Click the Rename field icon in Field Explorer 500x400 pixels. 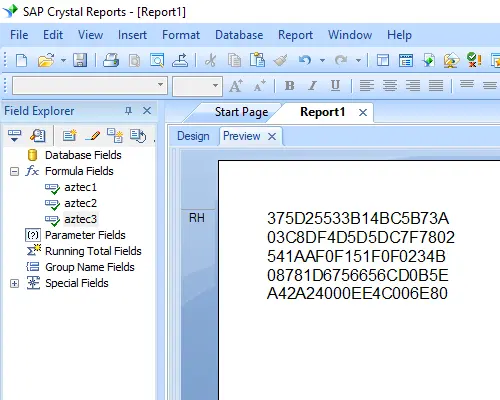tap(138, 135)
